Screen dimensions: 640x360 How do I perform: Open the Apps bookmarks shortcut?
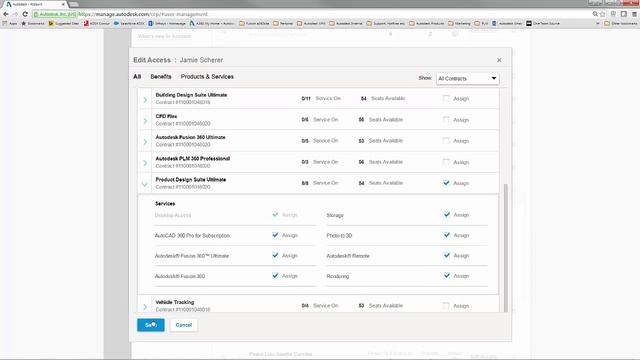[10, 24]
